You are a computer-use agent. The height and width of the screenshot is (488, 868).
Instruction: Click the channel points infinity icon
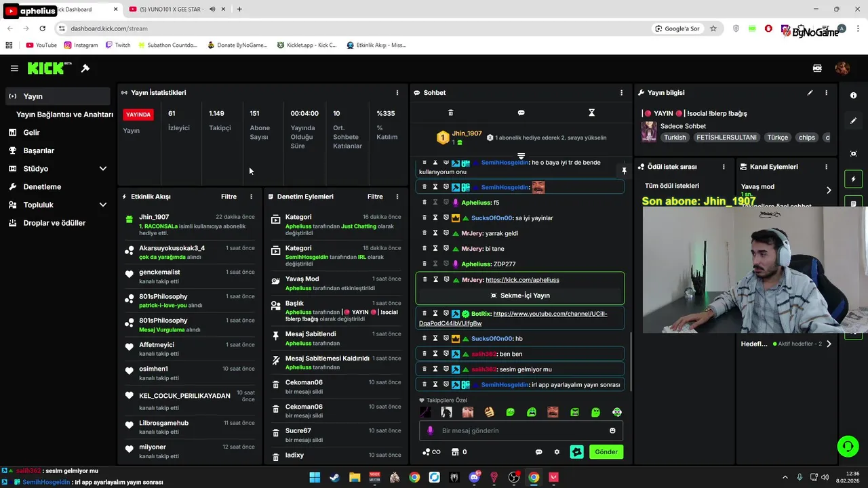coord(431,452)
